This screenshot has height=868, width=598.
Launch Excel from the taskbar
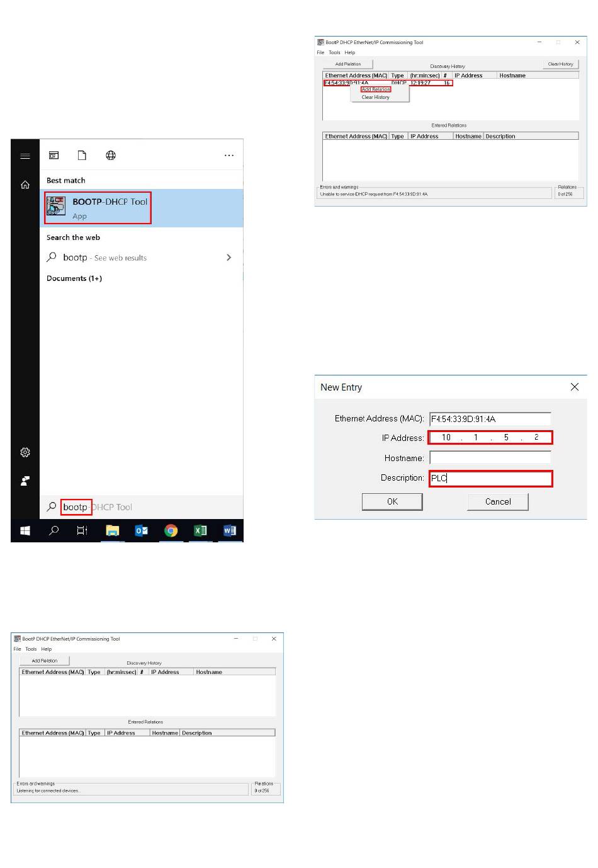tap(200, 531)
